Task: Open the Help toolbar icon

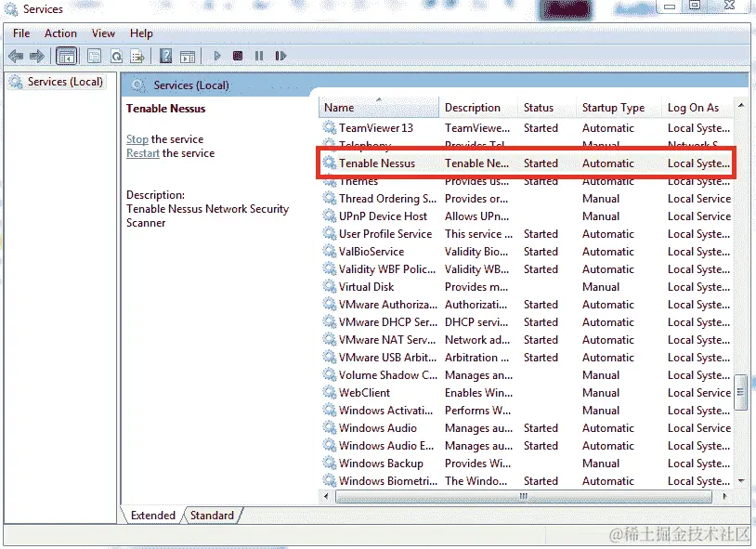Action: [x=165, y=57]
